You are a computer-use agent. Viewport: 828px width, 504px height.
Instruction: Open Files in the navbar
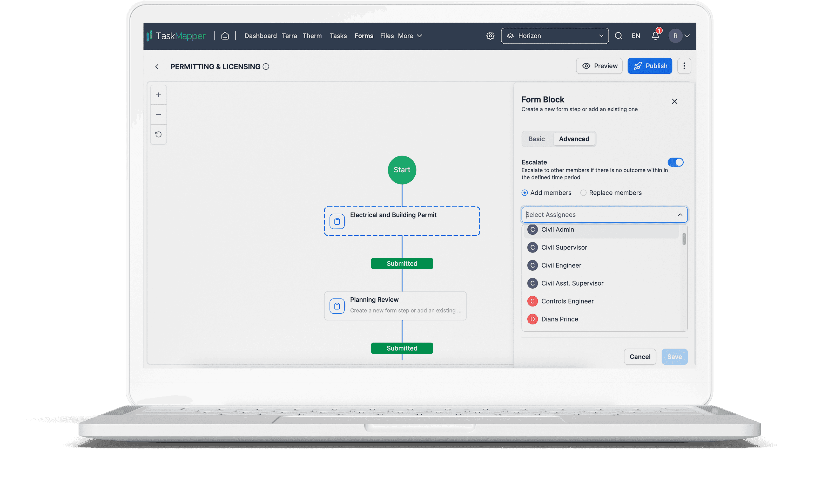click(387, 36)
